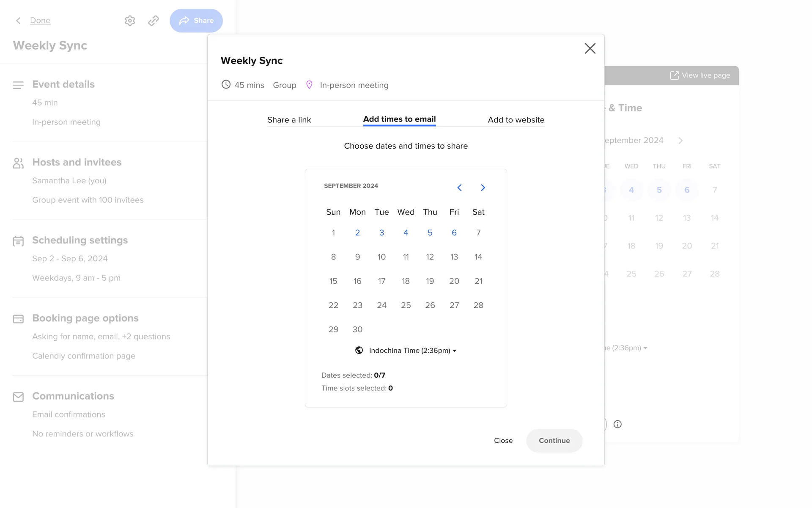Click the back chevron beside Done
Viewport: 812px width, 508px height.
click(18, 20)
